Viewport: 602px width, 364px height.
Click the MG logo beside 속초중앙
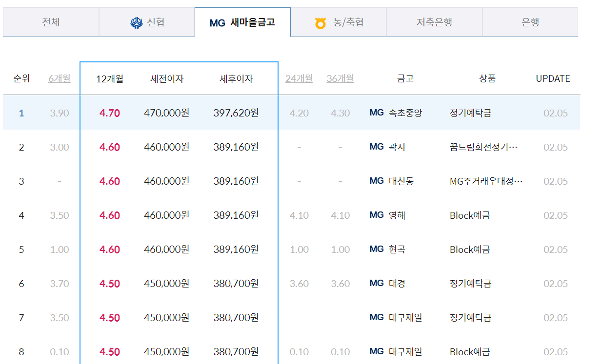click(x=377, y=113)
